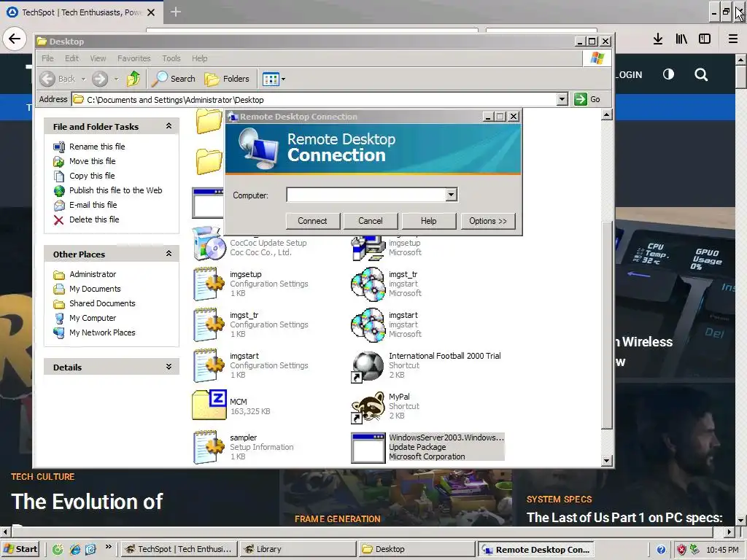Click Rename this file
The width and height of the screenshot is (747, 560).
coord(97,146)
